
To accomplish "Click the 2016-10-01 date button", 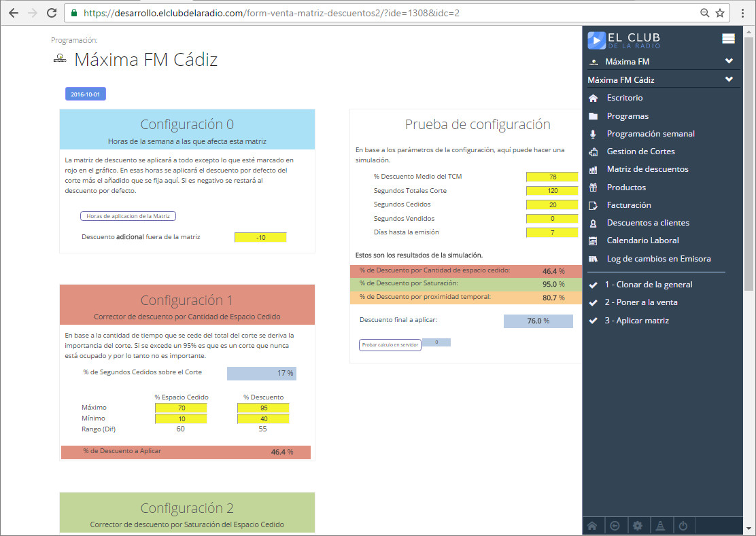I will point(86,94).
